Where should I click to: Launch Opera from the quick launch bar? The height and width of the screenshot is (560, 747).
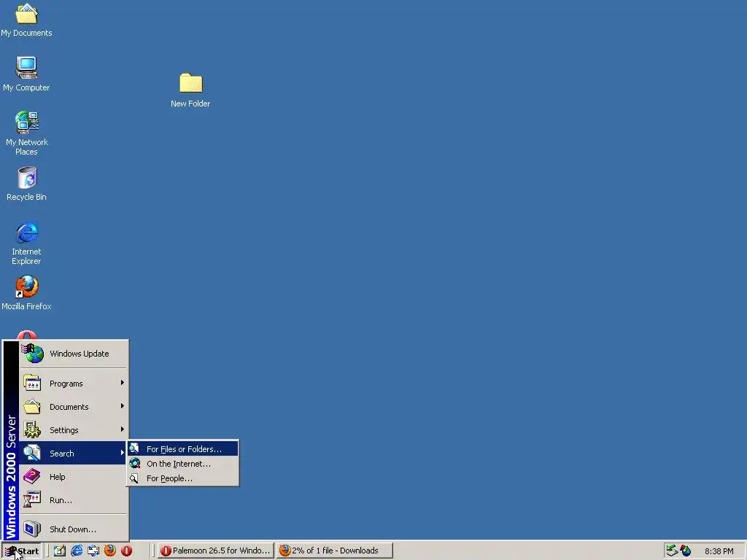[x=127, y=551]
